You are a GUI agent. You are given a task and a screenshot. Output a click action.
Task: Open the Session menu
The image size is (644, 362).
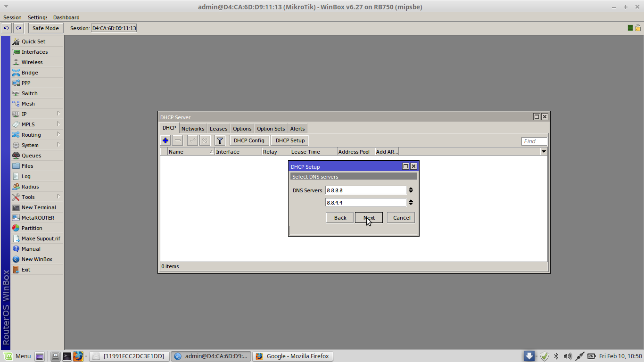point(12,17)
